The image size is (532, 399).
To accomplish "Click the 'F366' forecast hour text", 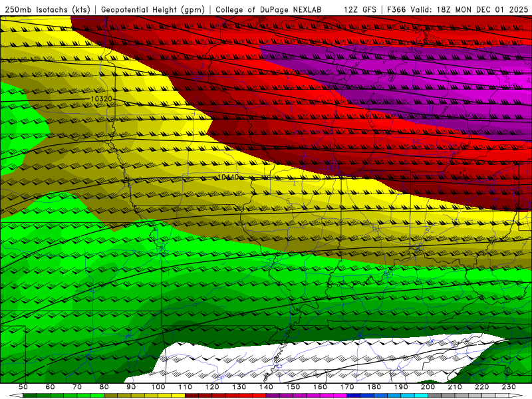I will pos(396,9).
